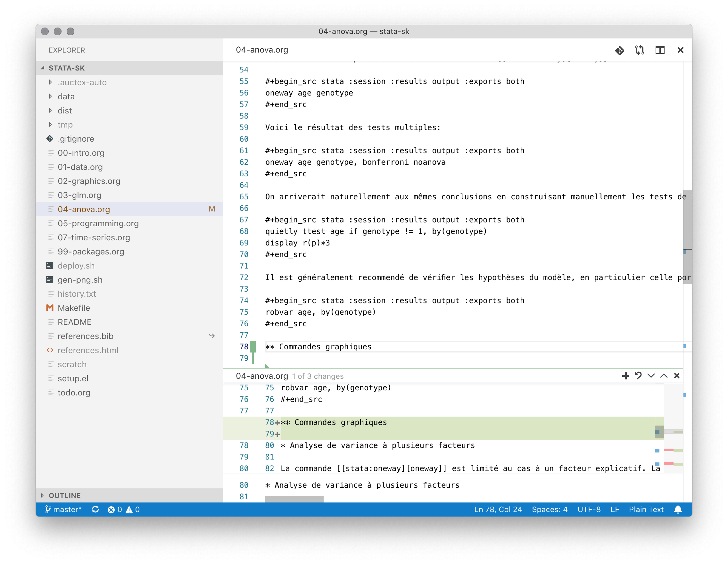Synchronize changes in the status bar
The width and height of the screenshot is (728, 564).
point(95,509)
